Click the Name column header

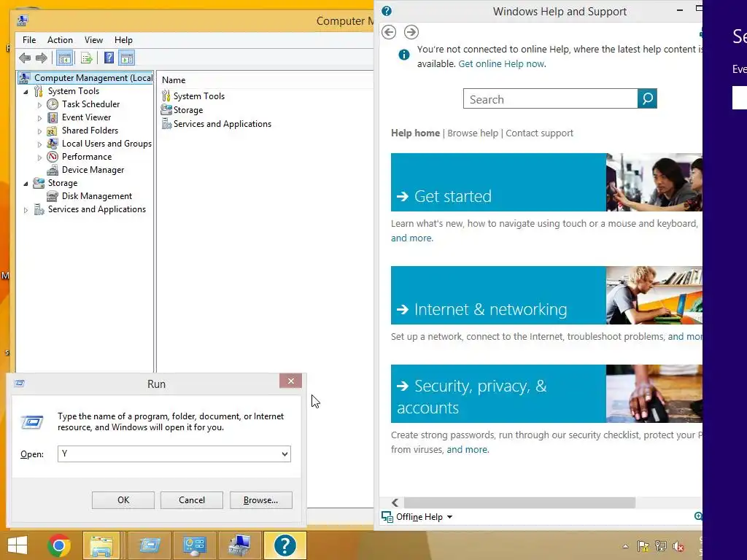174,80
